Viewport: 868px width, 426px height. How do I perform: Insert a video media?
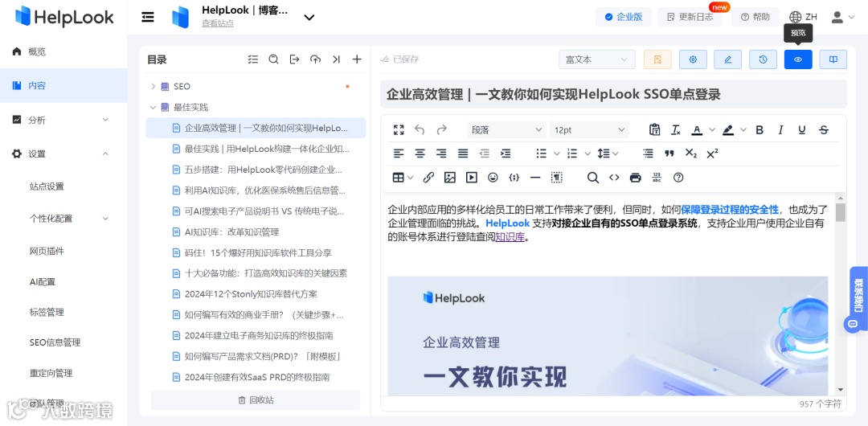pos(471,178)
